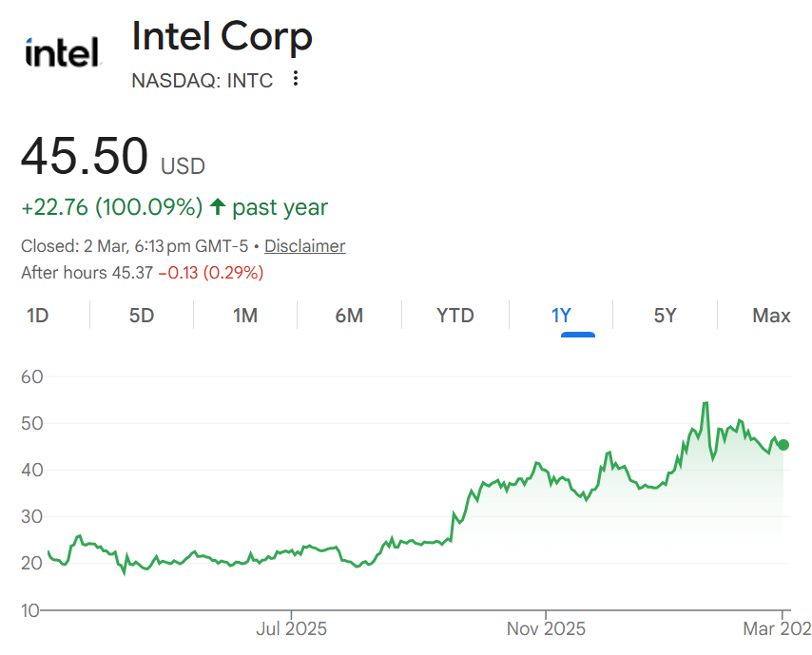Click the green endpoint dot on chart
The image size is (812, 655).
point(783,445)
